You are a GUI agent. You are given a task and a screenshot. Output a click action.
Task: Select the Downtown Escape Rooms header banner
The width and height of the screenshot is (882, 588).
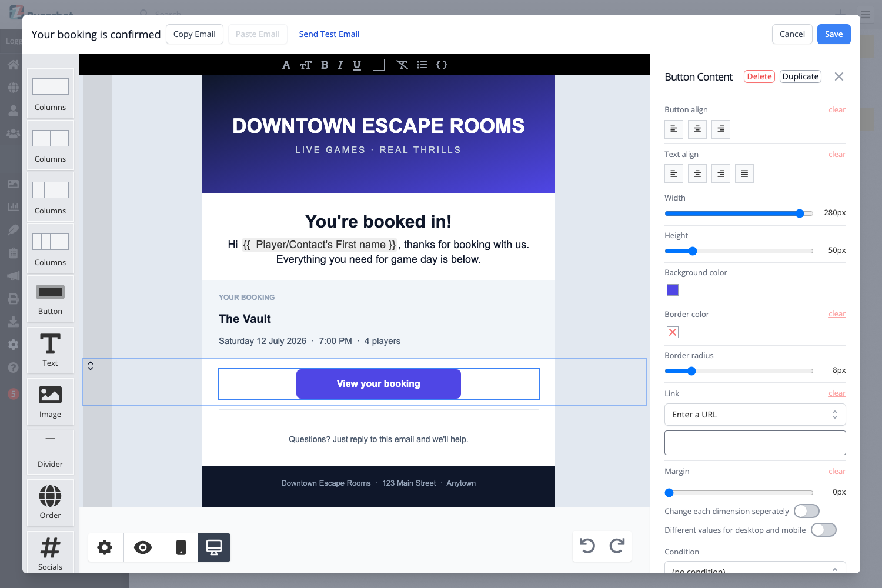click(x=379, y=134)
